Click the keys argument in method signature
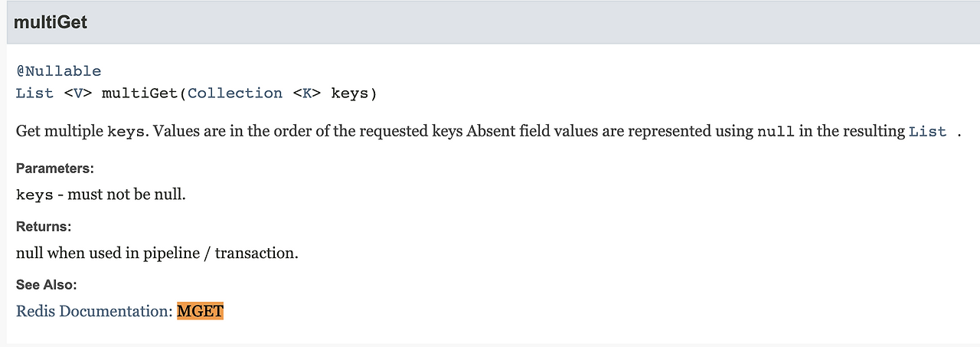The image size is (980, 347). pyautogui.click(x=350, y=93)
